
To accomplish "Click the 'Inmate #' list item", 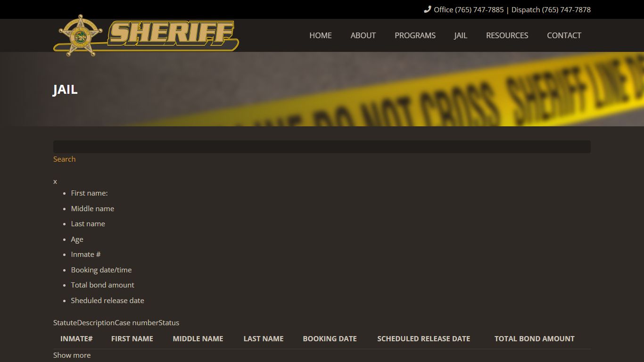I will coord(86,254).
